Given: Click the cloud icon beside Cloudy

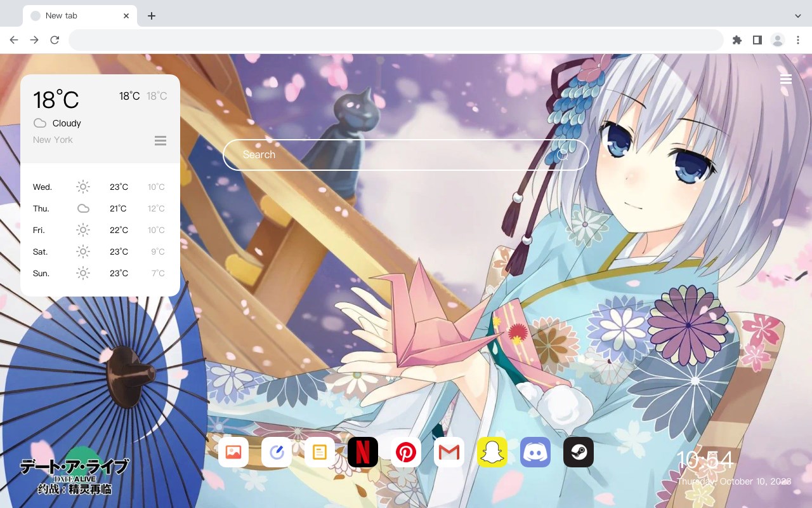Looking at the screenshot, I should pos(40,123).
